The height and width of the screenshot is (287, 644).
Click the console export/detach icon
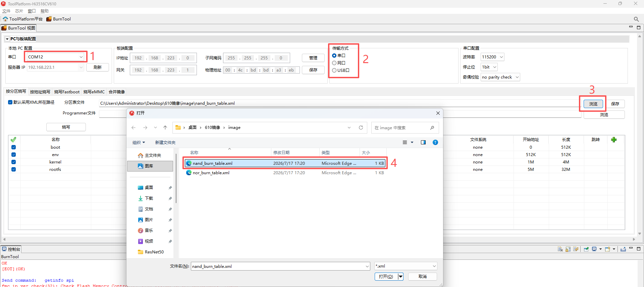click(x=623, y=249)
